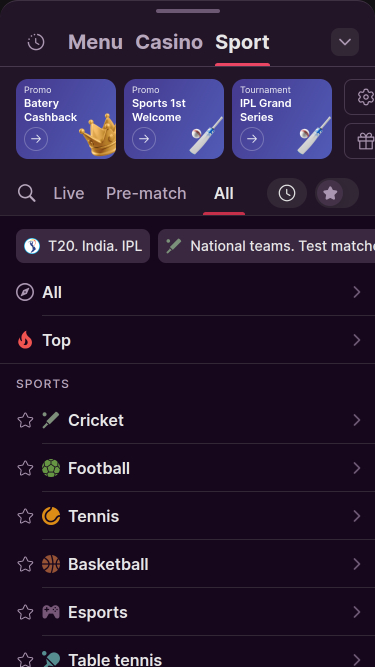Viewport: 375px width, 667px height.
Task: Open the gift box bonuses icon
Action: coord(365,141)
